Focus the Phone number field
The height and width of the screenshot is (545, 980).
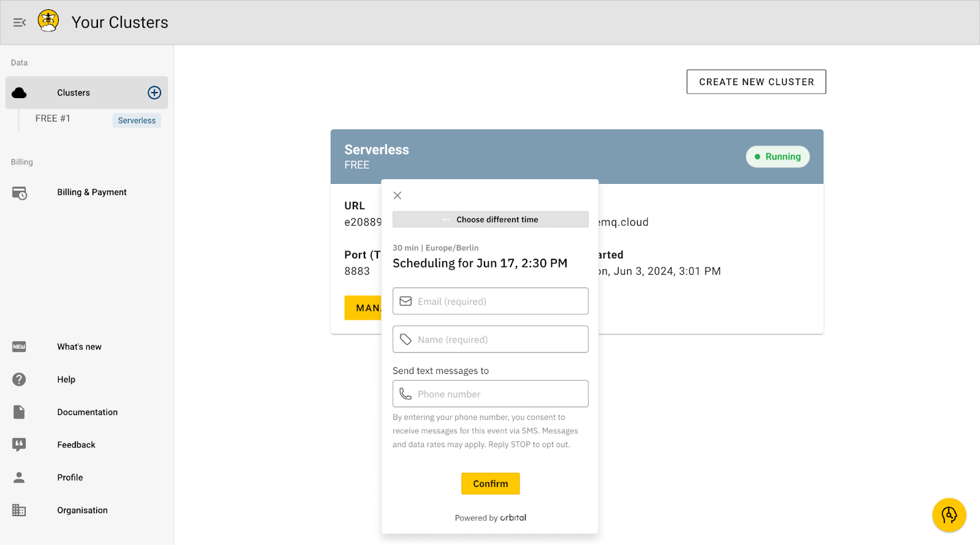click(x=491, y=394)
